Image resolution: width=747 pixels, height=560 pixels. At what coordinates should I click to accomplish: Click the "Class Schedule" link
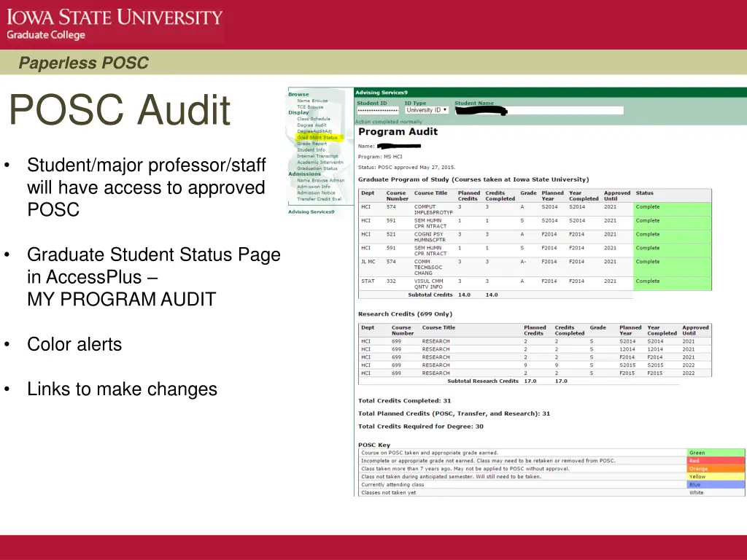point(314,119)
